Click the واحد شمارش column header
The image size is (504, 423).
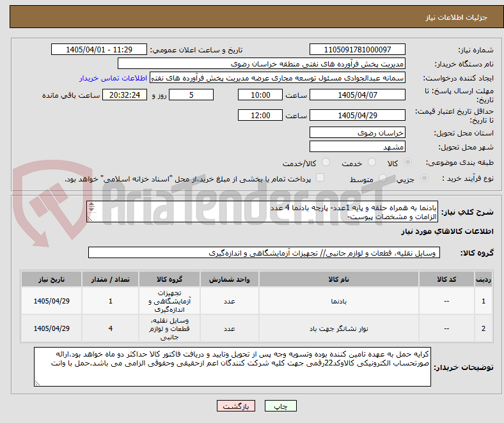(x=230, y=279)
